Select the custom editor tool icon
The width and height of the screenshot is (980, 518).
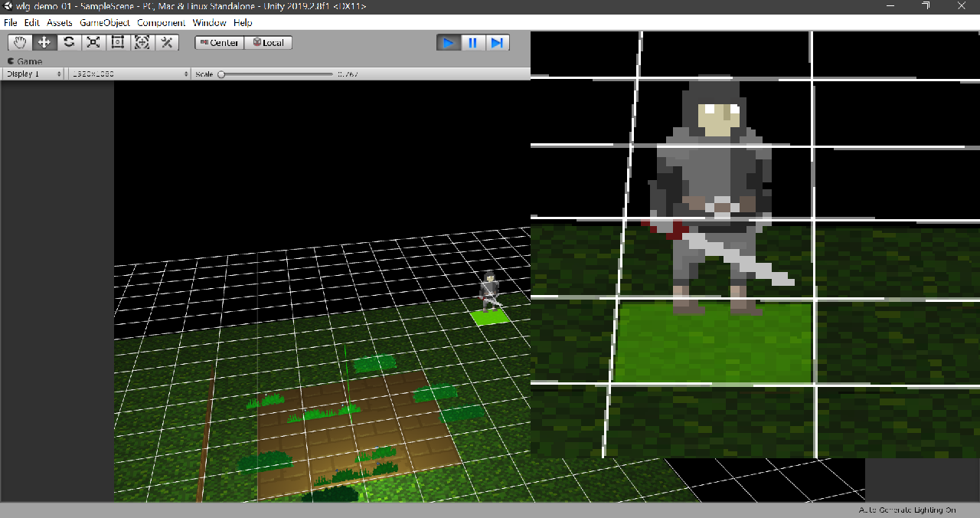[167, 42]
